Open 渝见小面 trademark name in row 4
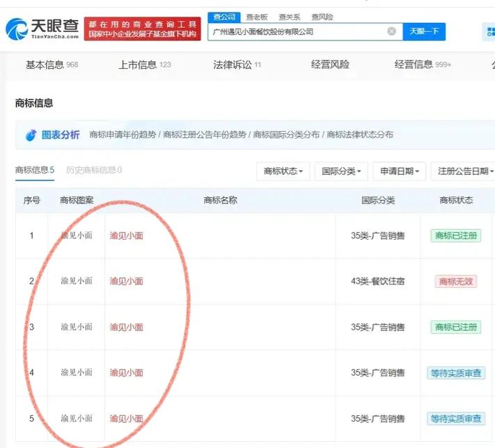This screenshot has width=495, height=448. point(126,373)
